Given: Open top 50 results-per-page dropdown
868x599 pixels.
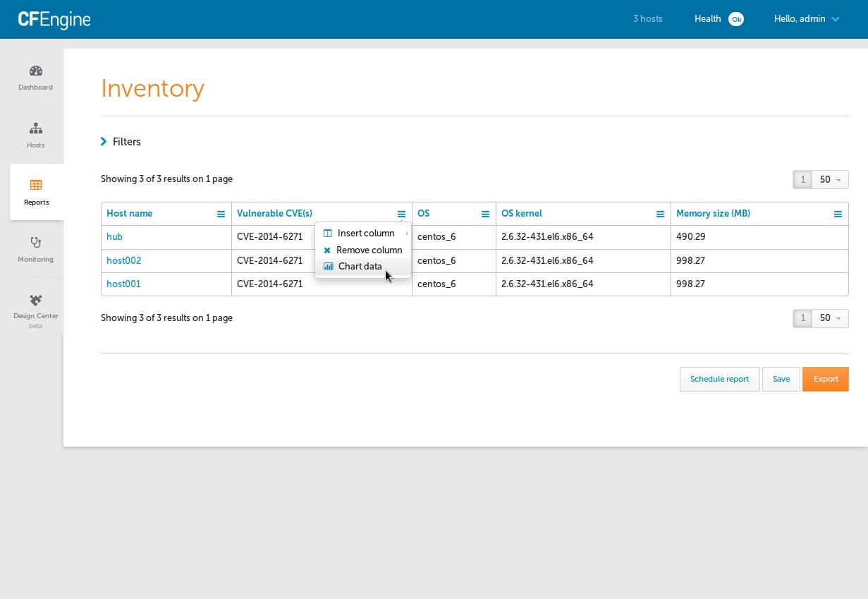Looking at the screenshot, I should point(829,180).
